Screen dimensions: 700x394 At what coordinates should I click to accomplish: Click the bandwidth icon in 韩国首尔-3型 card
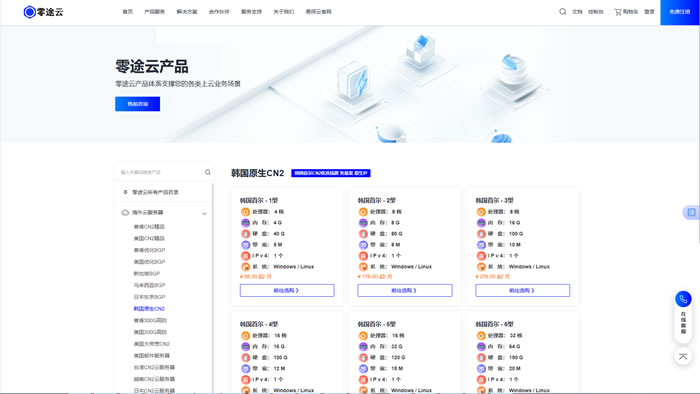[x=481, y=245]
